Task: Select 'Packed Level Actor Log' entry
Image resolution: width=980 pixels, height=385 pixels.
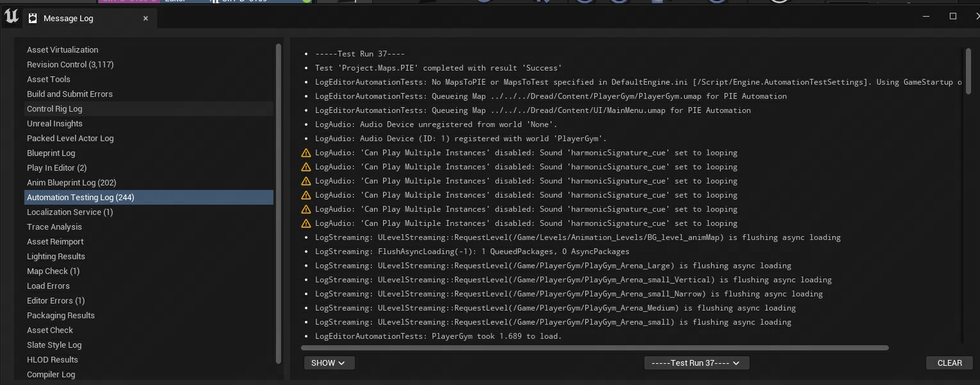Action: (149, 138)
